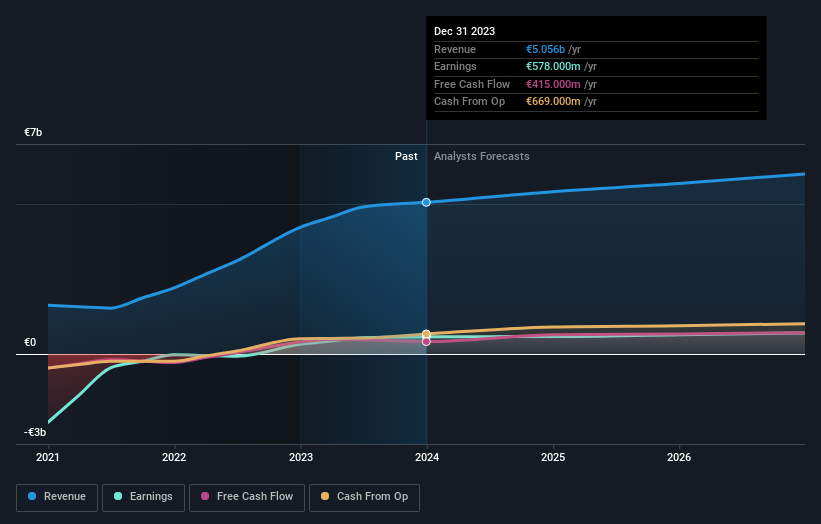The image size is (821, 524).
Task: Click the €669.000m cash from op value
Action: (x=553, y=102)
